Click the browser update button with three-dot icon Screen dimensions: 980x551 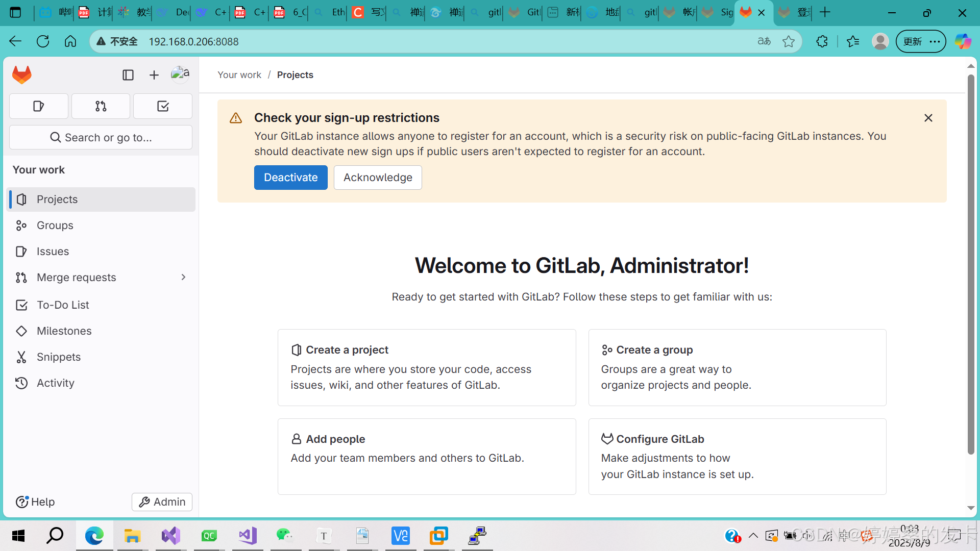[x=921, y=41]
